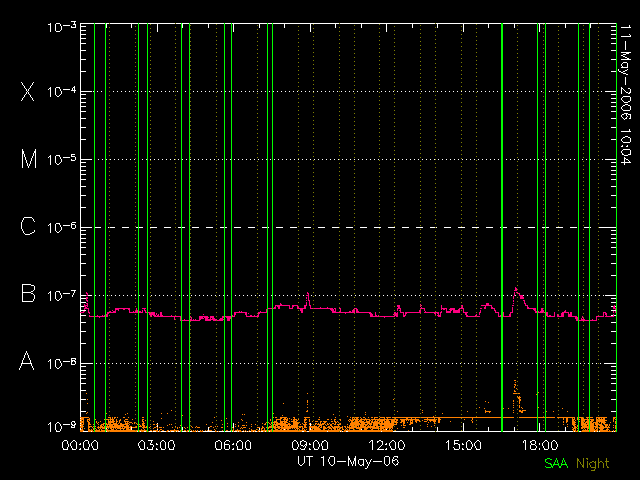Click the 06:00 time axis label
This screenshot has height=480, width=640.
pos(233,445)
